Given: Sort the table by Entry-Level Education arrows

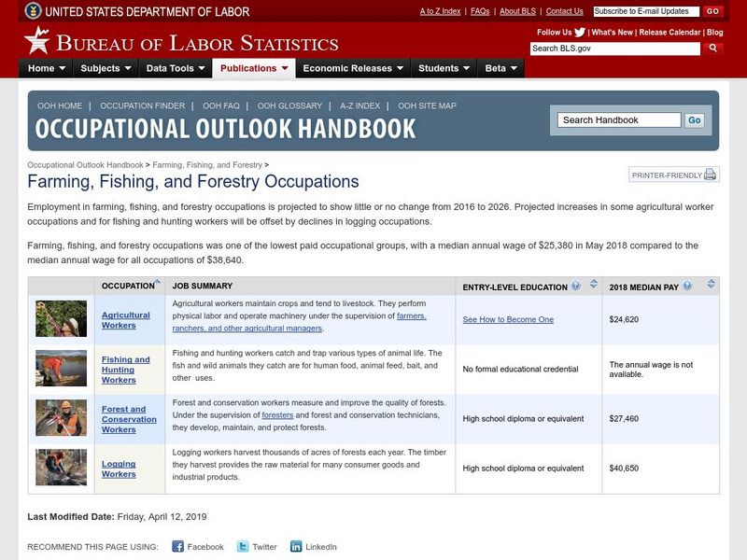Looking at the screenshot, I should [x=594, y=284].
